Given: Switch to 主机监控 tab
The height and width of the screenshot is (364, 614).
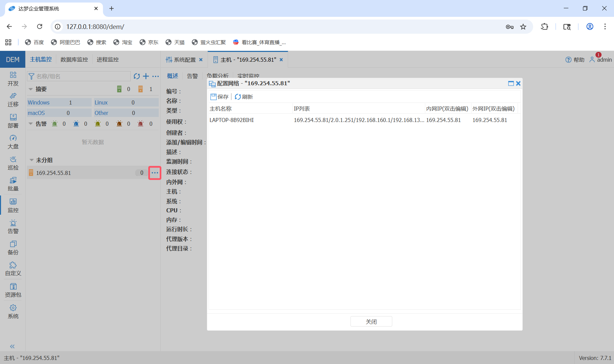Looking at the screenshot, I should click(x=41, y=59).
